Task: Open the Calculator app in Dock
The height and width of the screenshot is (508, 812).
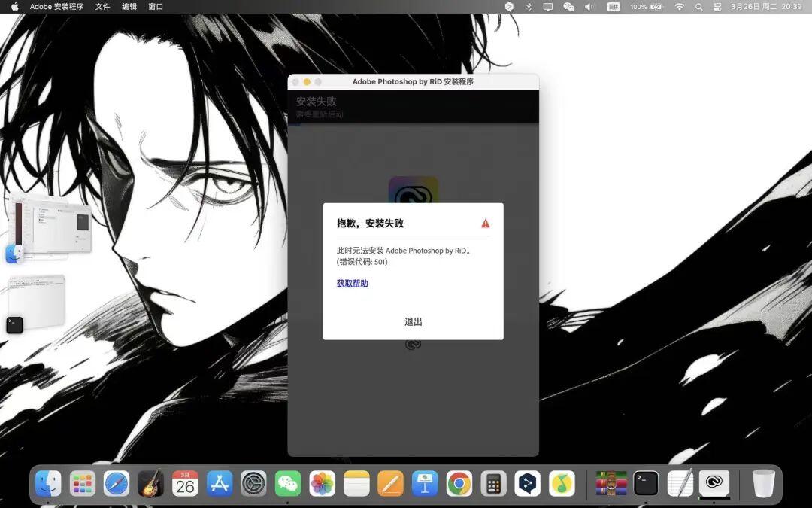Action: coord(493,484)
